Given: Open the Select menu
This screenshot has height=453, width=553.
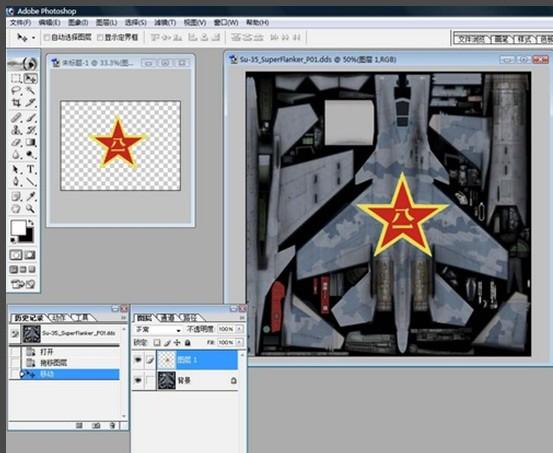Looking at the screenshot, I should 135,23.
